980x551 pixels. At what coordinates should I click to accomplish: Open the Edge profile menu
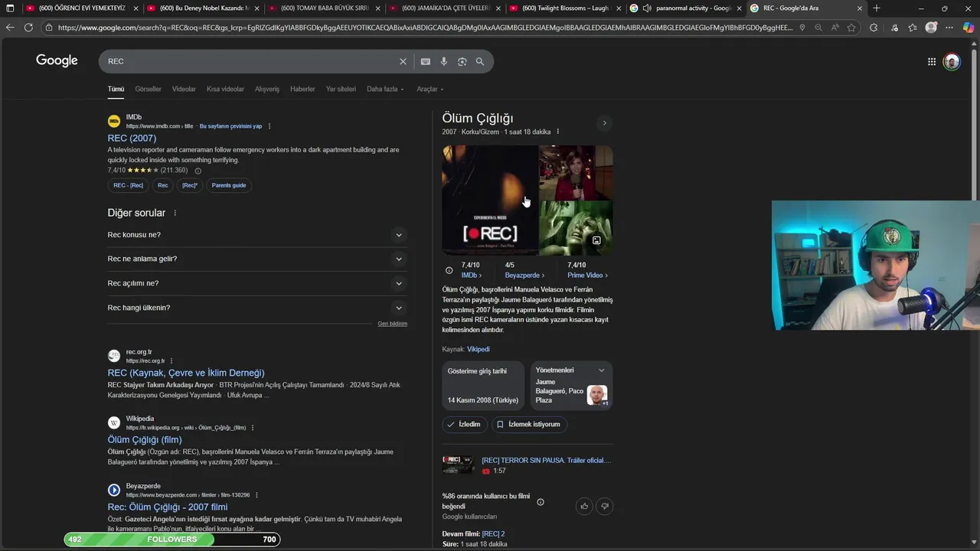[931, 28]
